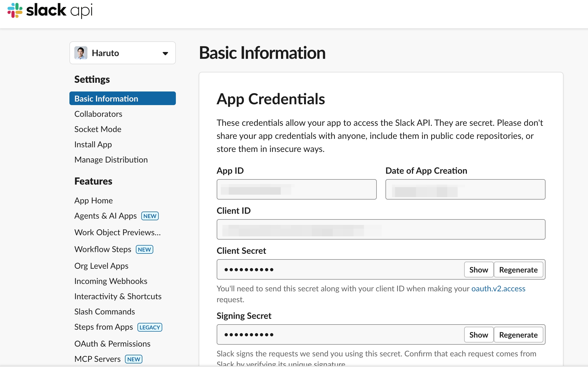The image size is (588, 367).
Task: Open Agents & AI Apps feature
Action: (106, 216)
